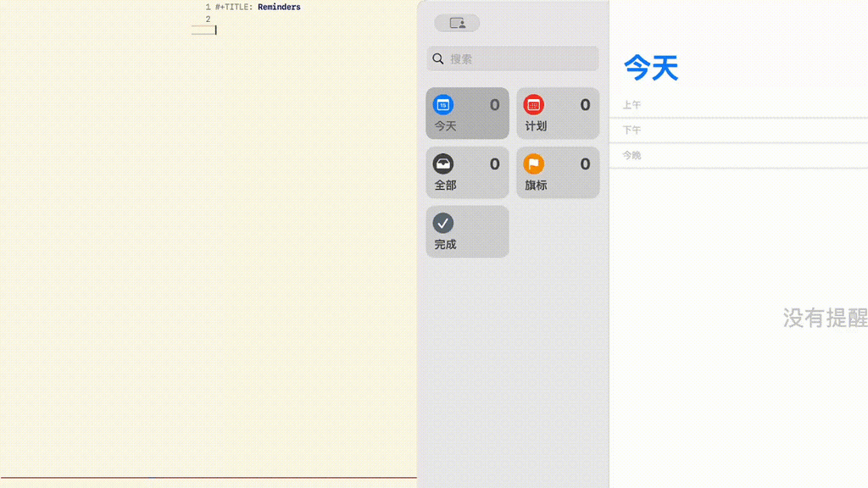Open the red 计划 calendar icon
This screenshot has height=488, width=868.
tap(534, 103)
